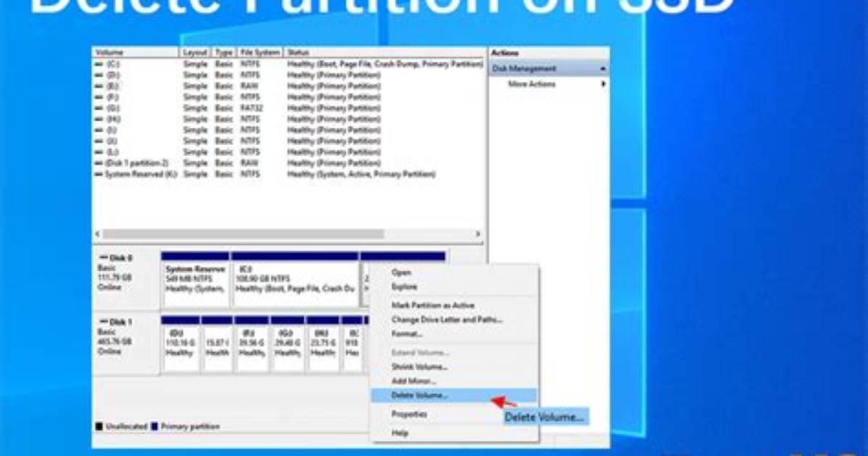Select the (L:) volume in the list
This screenshot has width=868, height=456.
pyautogui.click(x=288, y=152)
